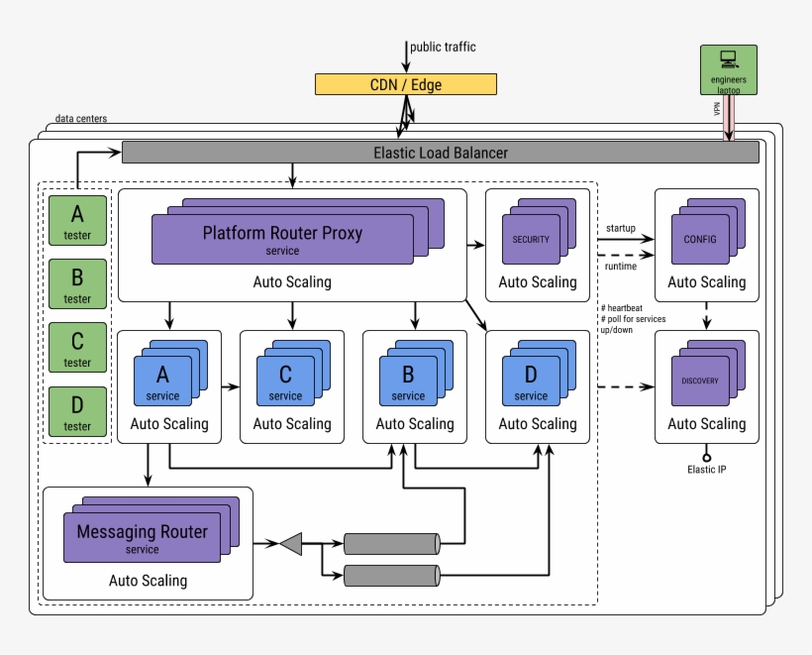The height and width of the screenshot is (655, 812).
Task: Select the C tester green box
Action: coord(76,347)
